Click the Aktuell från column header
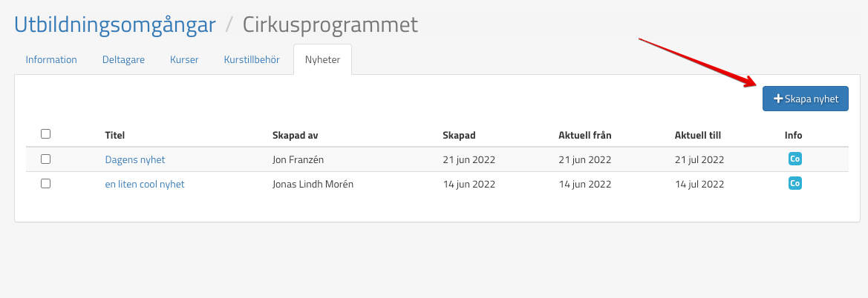 pyautogui.click(x=584, y=135)
